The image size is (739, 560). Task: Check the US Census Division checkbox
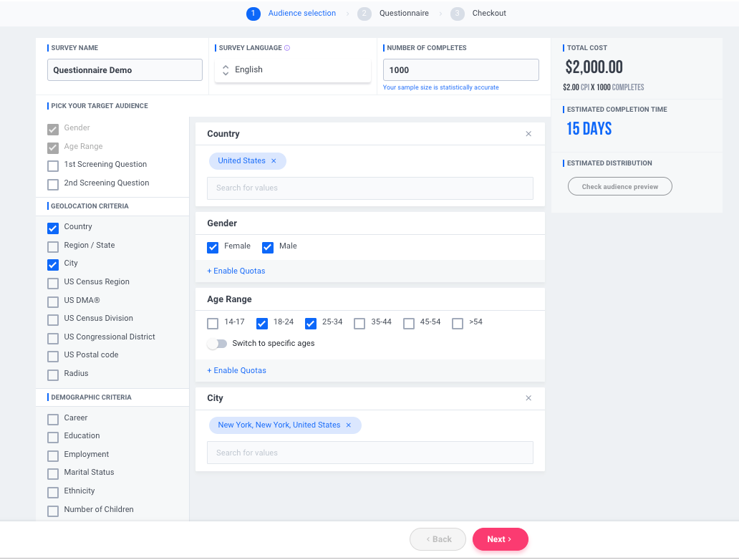tap(53, 320)
